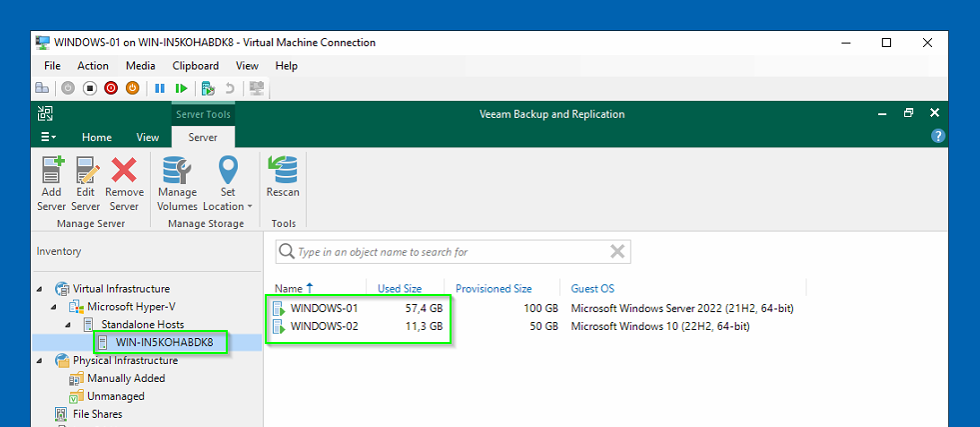Click the WINDOWS-02 VM icon in list
980x427 pixels.
(x=279, y=326)
